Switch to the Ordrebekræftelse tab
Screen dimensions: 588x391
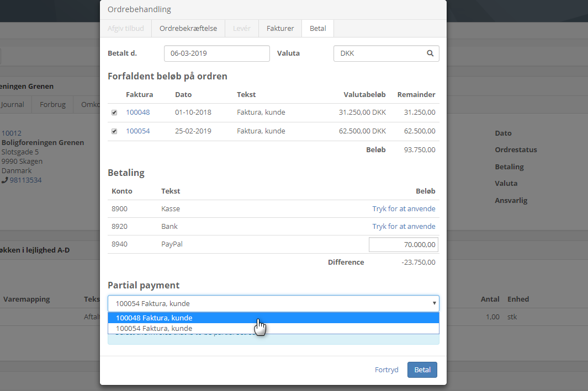tap(188, 28)
